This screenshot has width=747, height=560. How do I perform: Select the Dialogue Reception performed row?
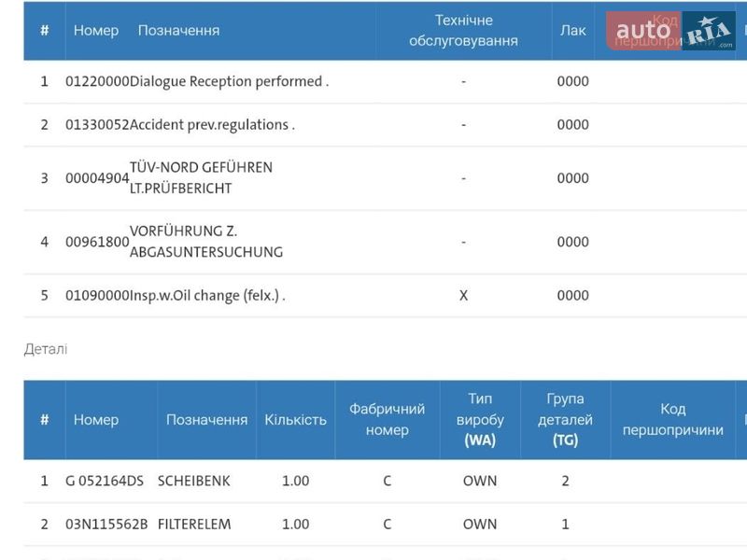pyautogui.click(x=229, y=81)
